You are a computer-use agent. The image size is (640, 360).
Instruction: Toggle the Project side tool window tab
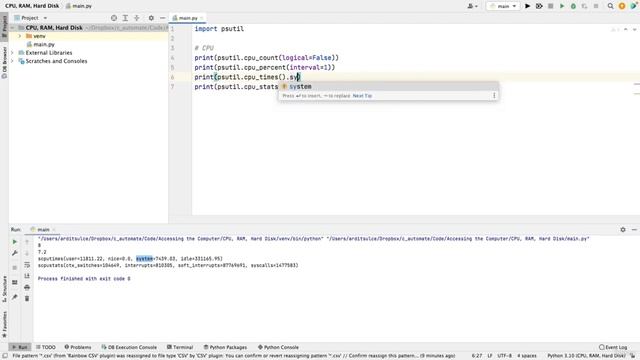coord(4,26)
